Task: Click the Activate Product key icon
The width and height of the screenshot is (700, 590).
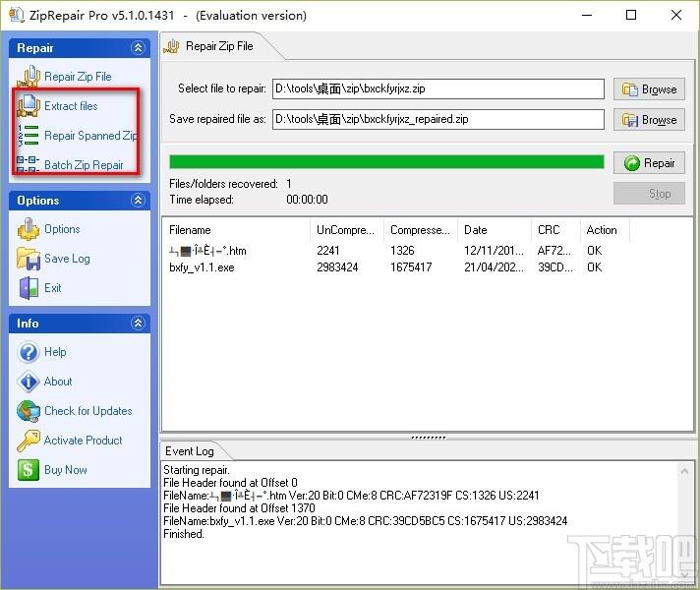Action: tap(29, 441)
